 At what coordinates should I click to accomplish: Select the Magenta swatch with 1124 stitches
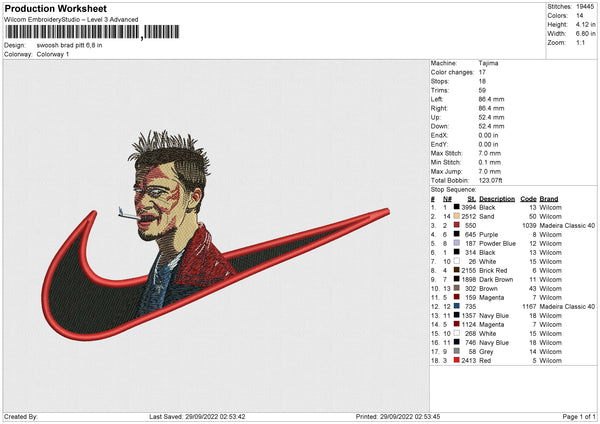pos(457,325)
